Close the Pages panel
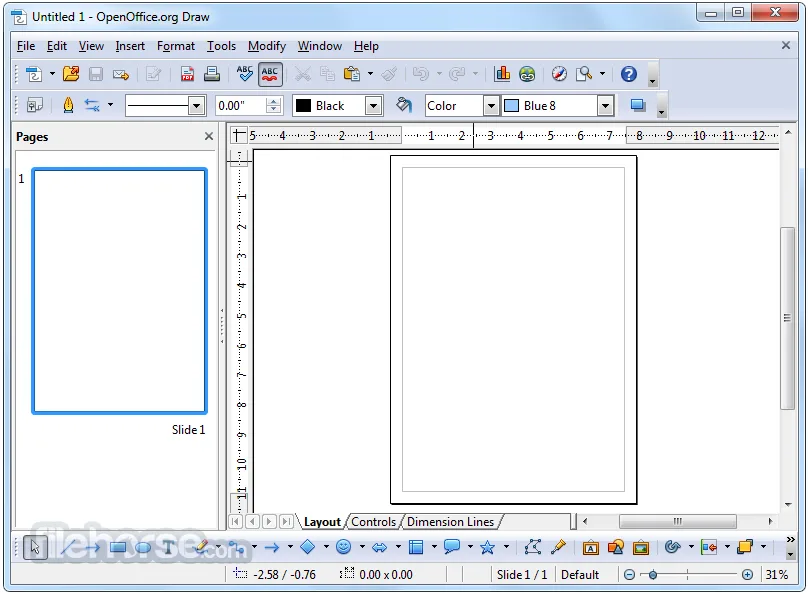The image size is (808, 594). 209,137
